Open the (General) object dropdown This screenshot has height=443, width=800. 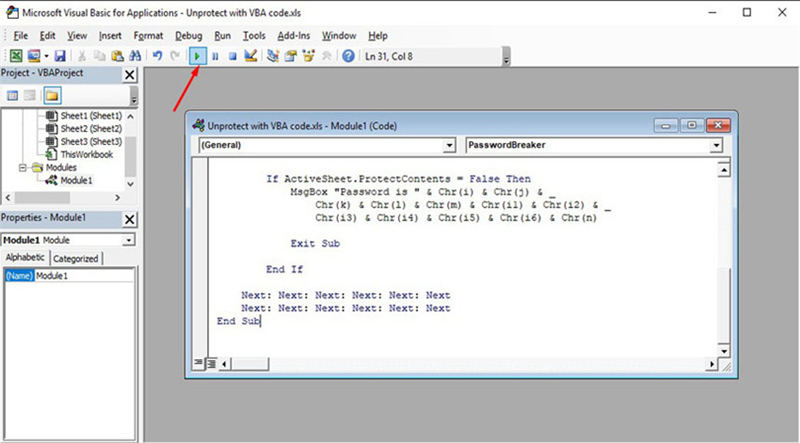(327, 145)
